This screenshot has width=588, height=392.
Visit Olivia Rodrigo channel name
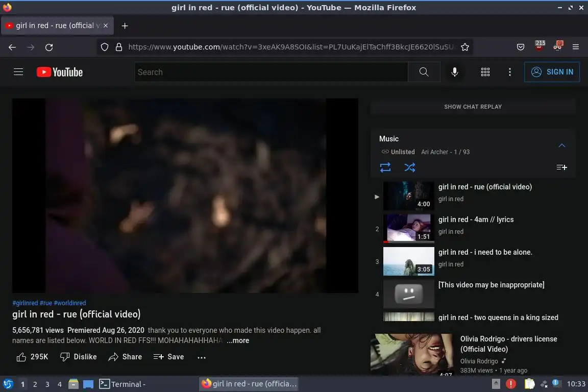479,361
